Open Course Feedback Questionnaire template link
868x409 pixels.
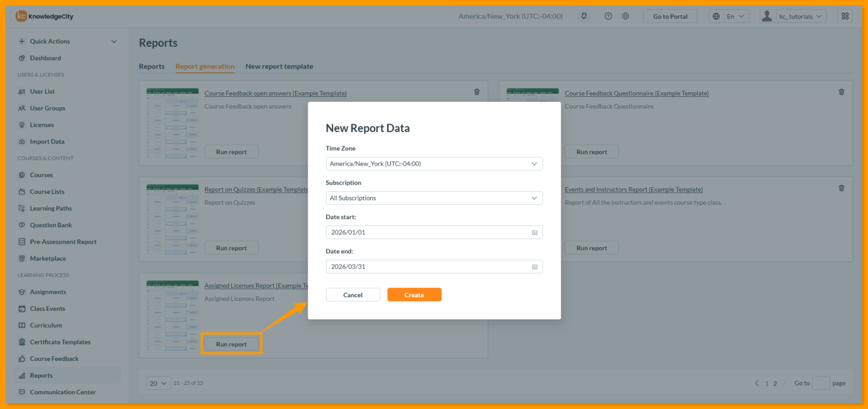(x=637, y=93)
